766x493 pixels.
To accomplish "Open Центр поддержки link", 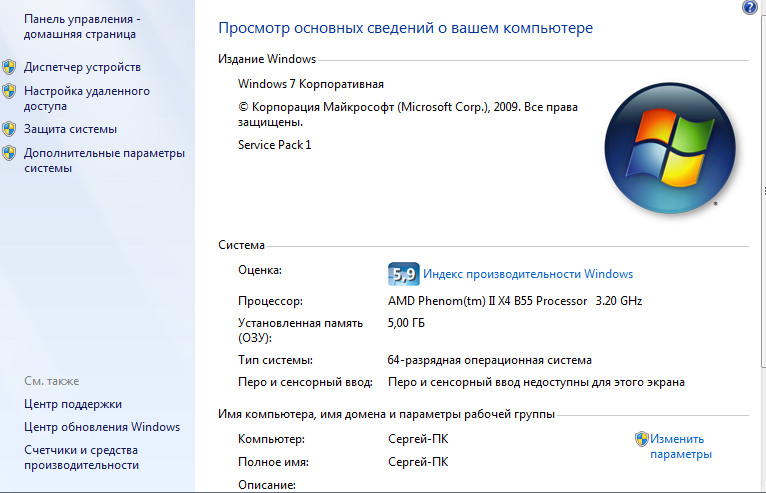I will click(x=73, y=404).
